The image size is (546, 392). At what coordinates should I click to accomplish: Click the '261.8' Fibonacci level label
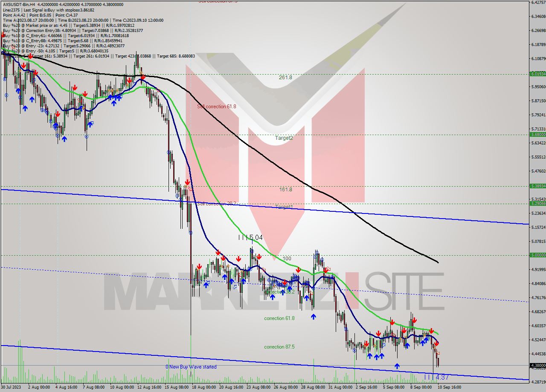tap(285, 78)
